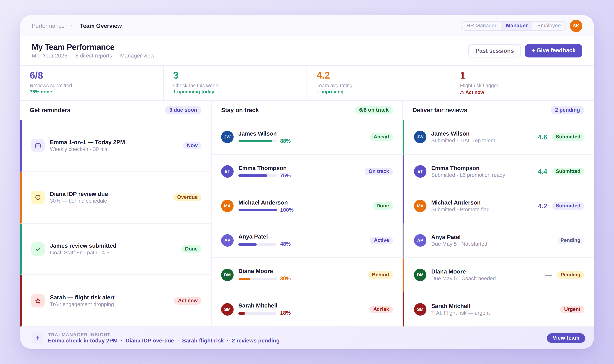Click the star icon on Sarah flight risk alert
Screen dimensions: 614x364
[38, 300]
